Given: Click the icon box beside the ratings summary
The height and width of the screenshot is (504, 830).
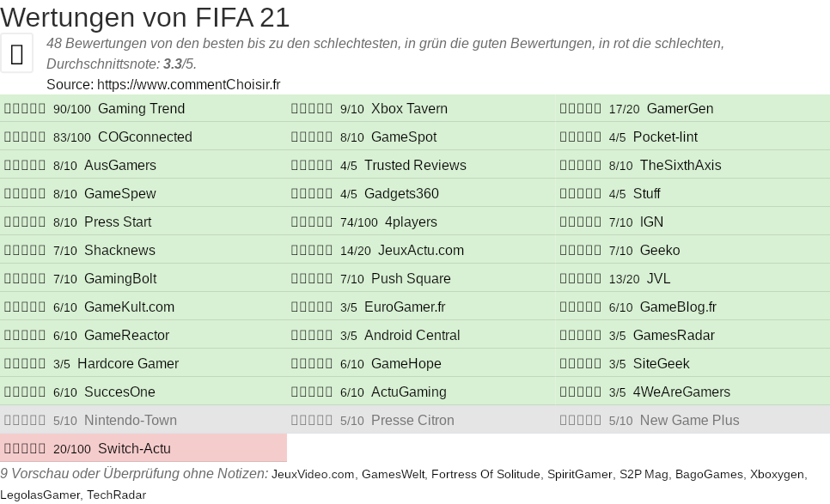Looking at the screenshot, I should [x=16, y=53].
